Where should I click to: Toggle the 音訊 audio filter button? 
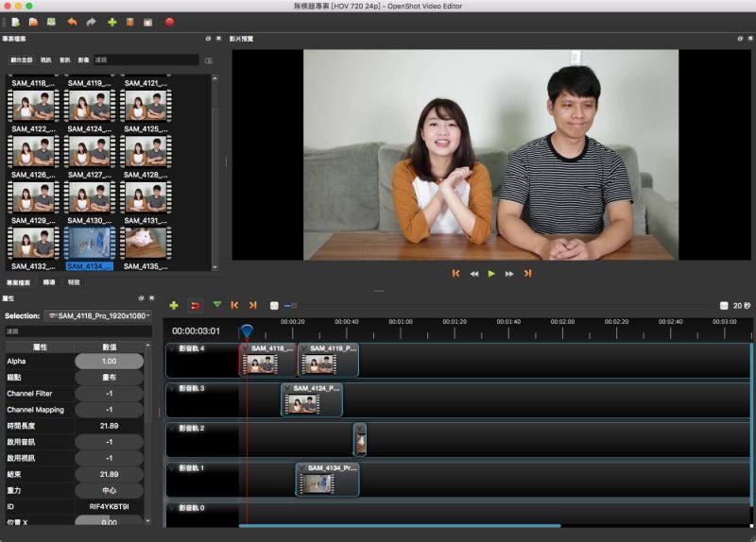(65, 59)
